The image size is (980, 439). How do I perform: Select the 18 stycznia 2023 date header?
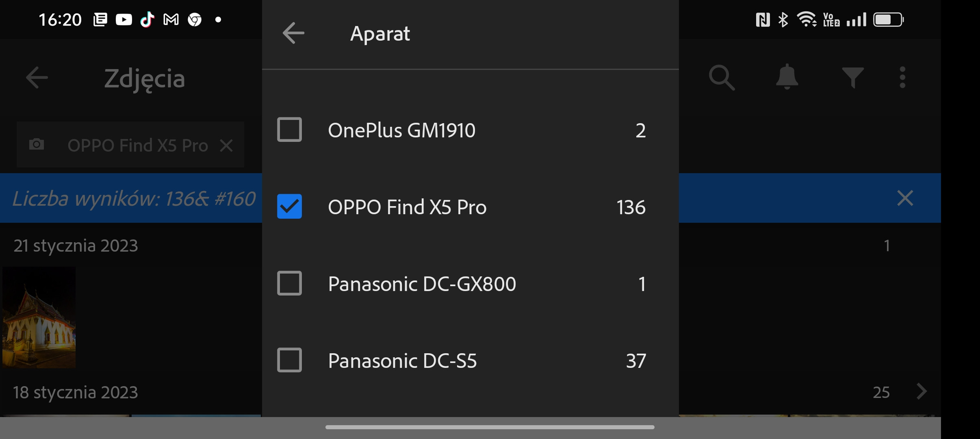click(76, 392)
